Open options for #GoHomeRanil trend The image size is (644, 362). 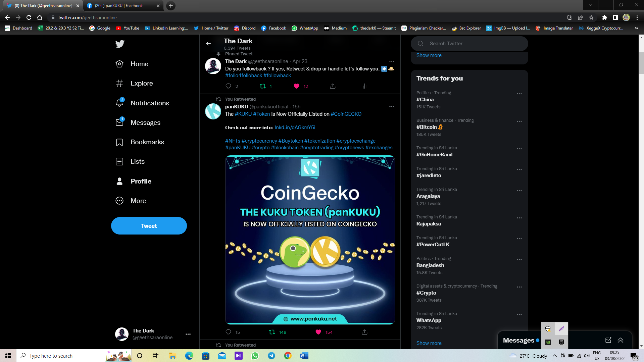coord(519,149)
